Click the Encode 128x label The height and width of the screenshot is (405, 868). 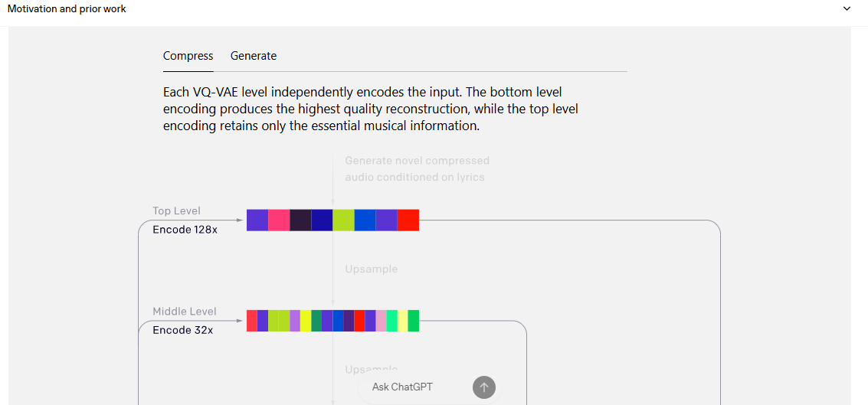[x=185, y=230]
